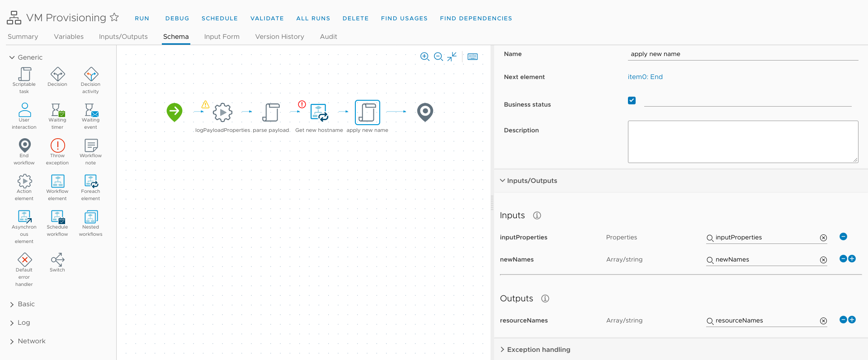
Task: Remove the inputProperties input row
Action: (x=843, y=237)
